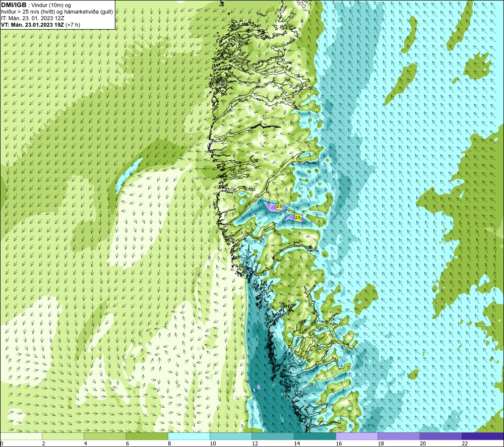Click the "hviður > 25 m/s (hvítt)" line
The image size is (504, 447).
click(x=29, y=12)
